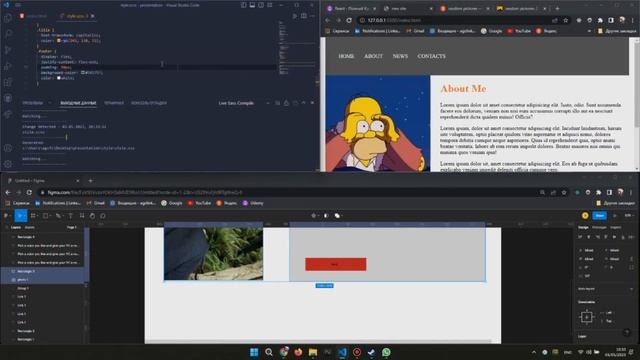Open Visual Studio Code from the taskbar

click(x=342, y=352)
